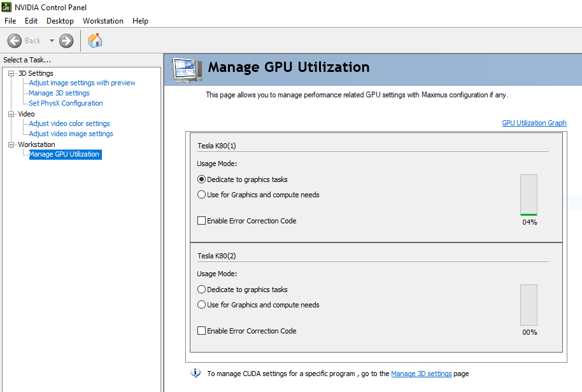
Task: Select Dedicate to graphics tasks for Tesla K80(2)
Action: 202,290
